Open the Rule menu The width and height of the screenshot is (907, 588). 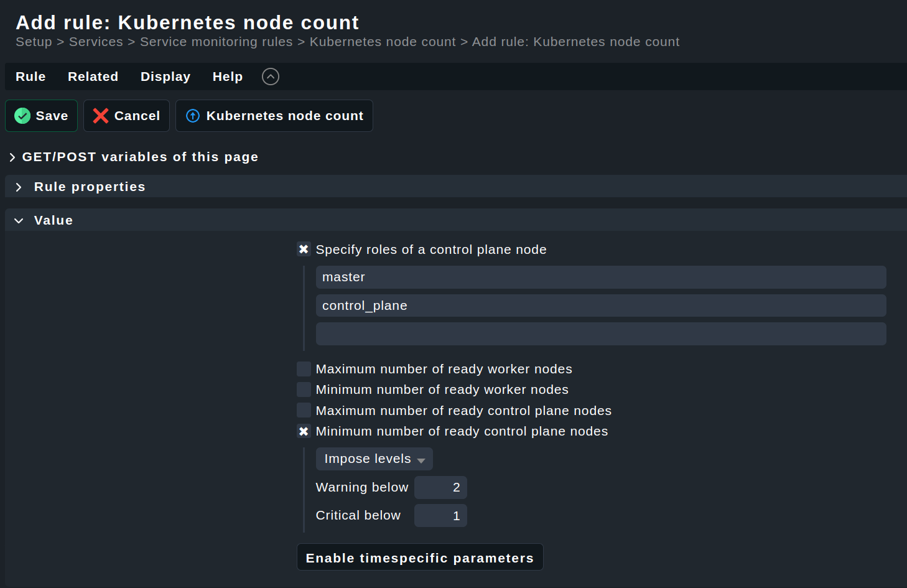30,77
